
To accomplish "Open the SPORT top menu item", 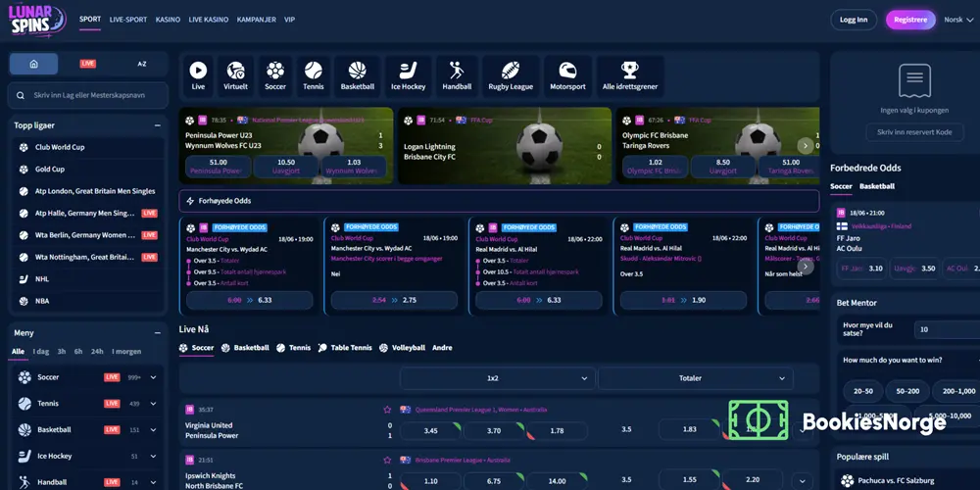I will tap(90, 20).
